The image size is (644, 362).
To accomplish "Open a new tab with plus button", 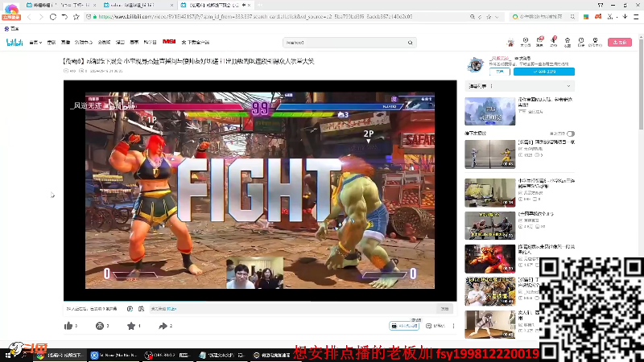I will pos(260,6).
